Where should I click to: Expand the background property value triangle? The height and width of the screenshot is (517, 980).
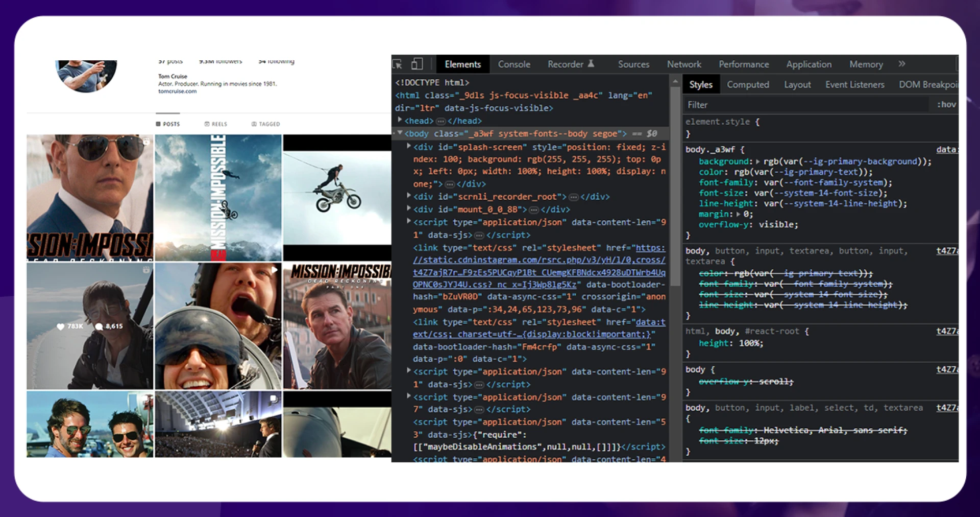click(758, 161)
